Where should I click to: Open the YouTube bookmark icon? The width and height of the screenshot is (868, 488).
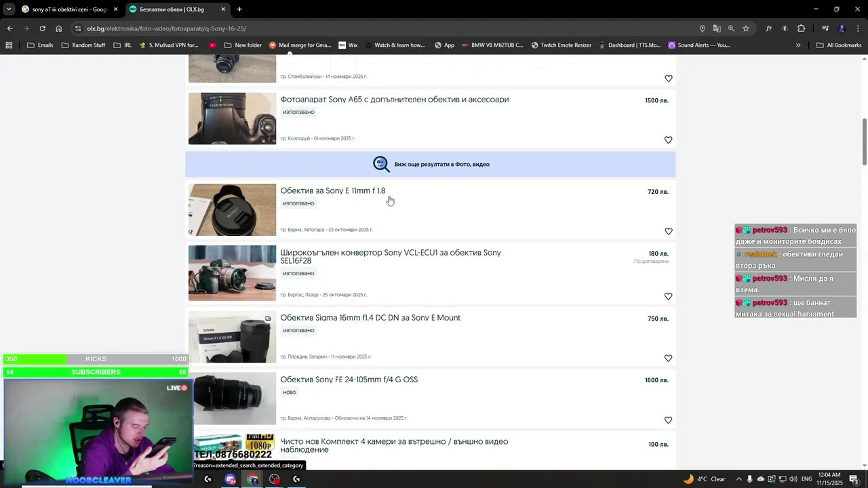(x=213, y=45)
